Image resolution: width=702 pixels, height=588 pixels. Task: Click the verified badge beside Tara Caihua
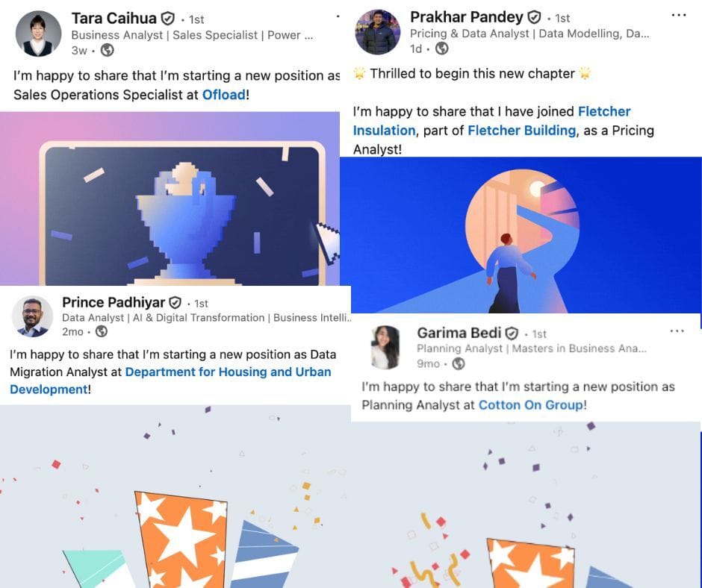167,19
